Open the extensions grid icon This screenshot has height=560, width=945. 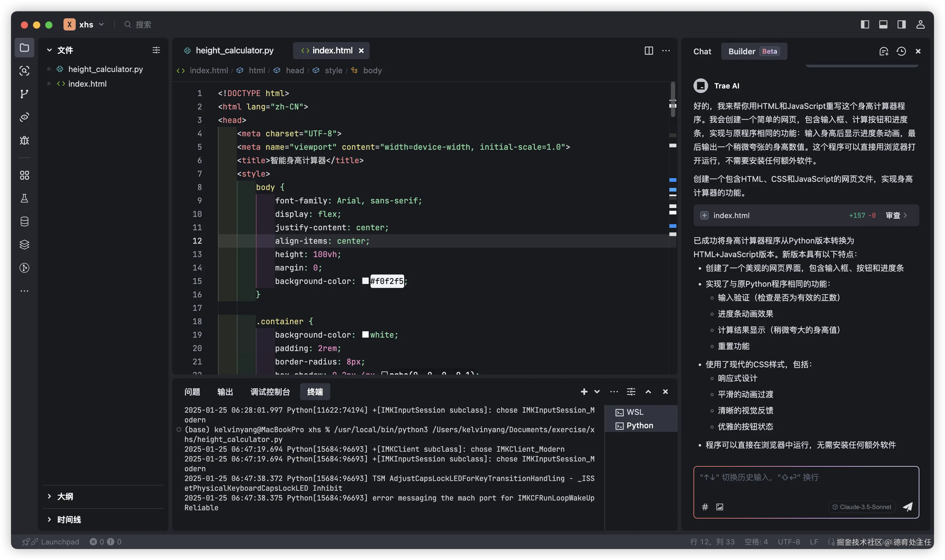[24, 175]
